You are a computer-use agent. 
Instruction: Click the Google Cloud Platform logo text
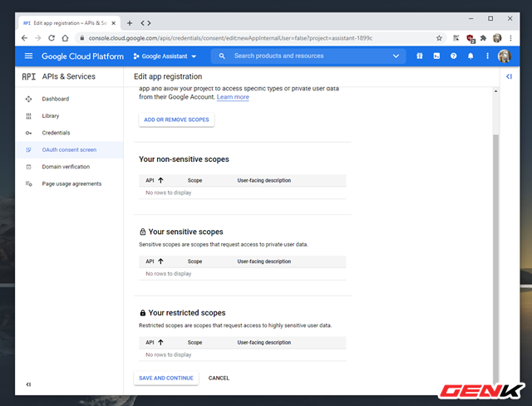82,56
